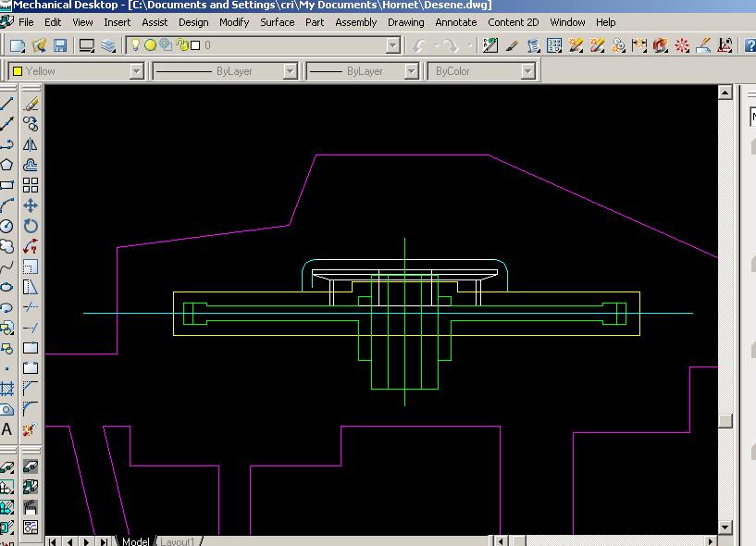Open the layer list dropdown

(x=393, y=45)
